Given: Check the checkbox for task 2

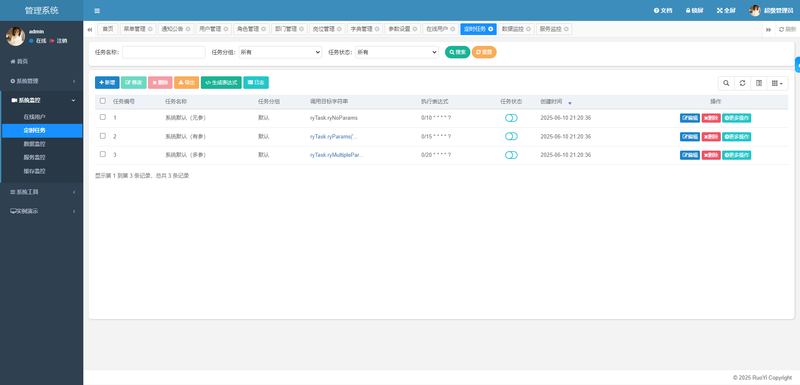Looking at the screenshot, I should (103, 136).
